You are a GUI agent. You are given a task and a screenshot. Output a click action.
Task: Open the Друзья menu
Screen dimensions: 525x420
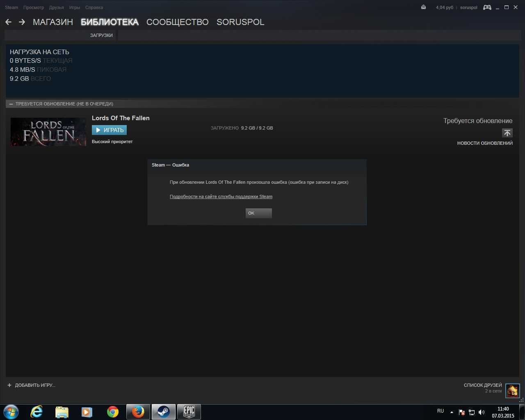[x=56, y=7]
